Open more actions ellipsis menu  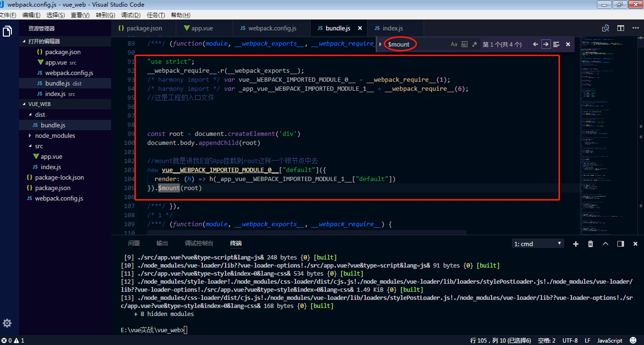click(x=636, y=28)
